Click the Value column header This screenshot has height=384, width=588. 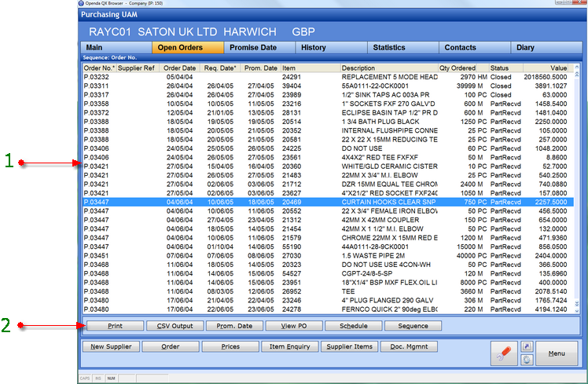(x=546, y=68)
